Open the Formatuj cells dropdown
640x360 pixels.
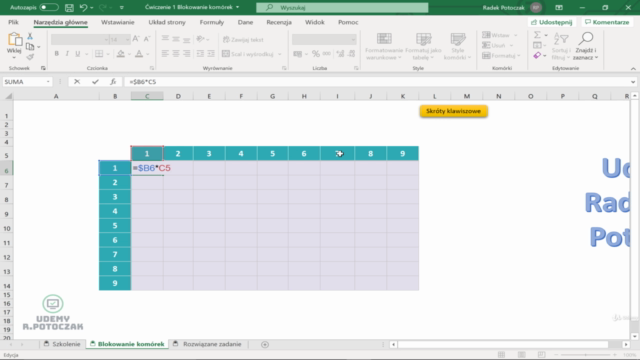(519, 56)
